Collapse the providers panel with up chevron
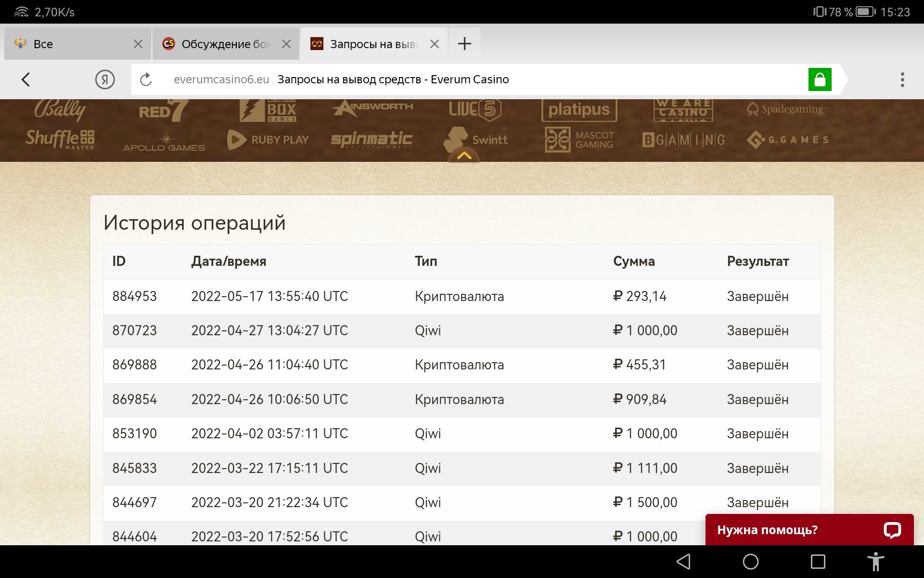 coord(464,156)
